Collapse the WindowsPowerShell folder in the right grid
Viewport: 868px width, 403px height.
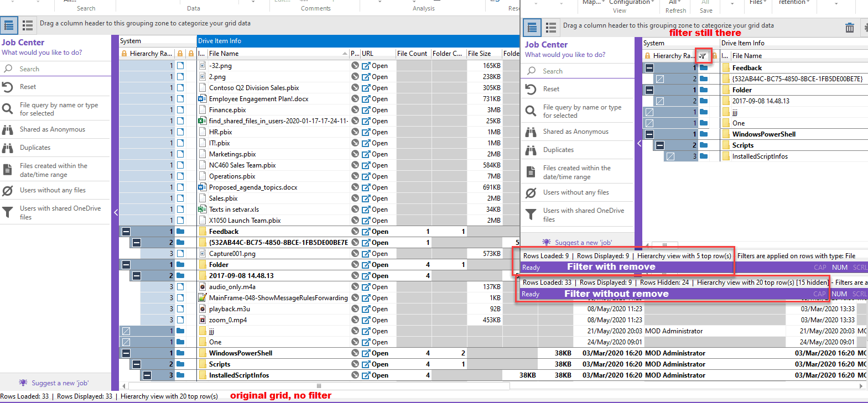click(x=649, y=134)
